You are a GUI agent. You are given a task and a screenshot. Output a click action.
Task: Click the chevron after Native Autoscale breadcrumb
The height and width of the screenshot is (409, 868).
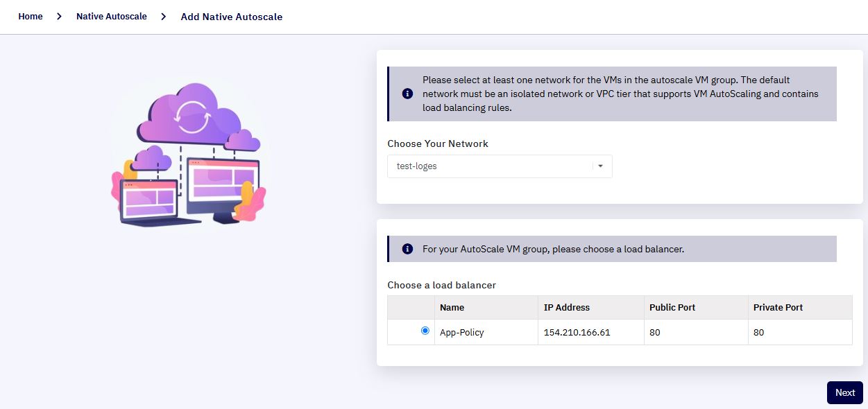(x=164, y=16)
